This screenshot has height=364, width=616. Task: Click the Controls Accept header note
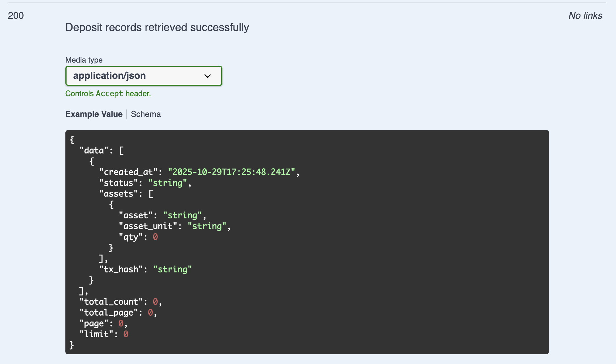(x=108, y=94)
